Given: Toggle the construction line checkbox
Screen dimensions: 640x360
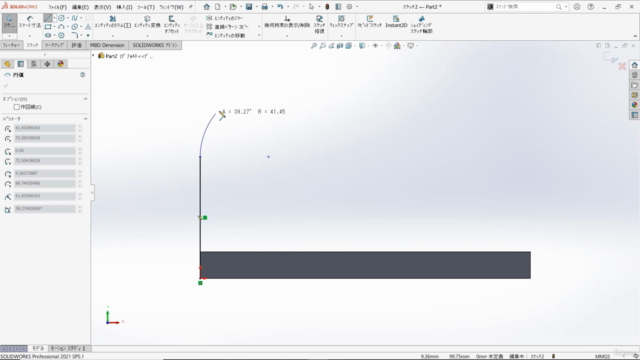Looking at the screenshot, I should 17,107.
